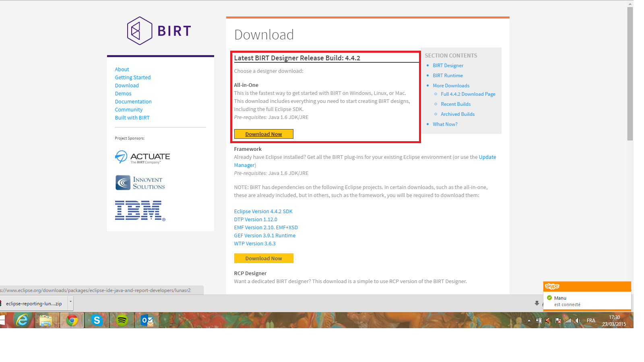Open Eclipse Version 4.4.2 SDK link
The height and width of the screenshot is (362, 644).
pos(263,211)
